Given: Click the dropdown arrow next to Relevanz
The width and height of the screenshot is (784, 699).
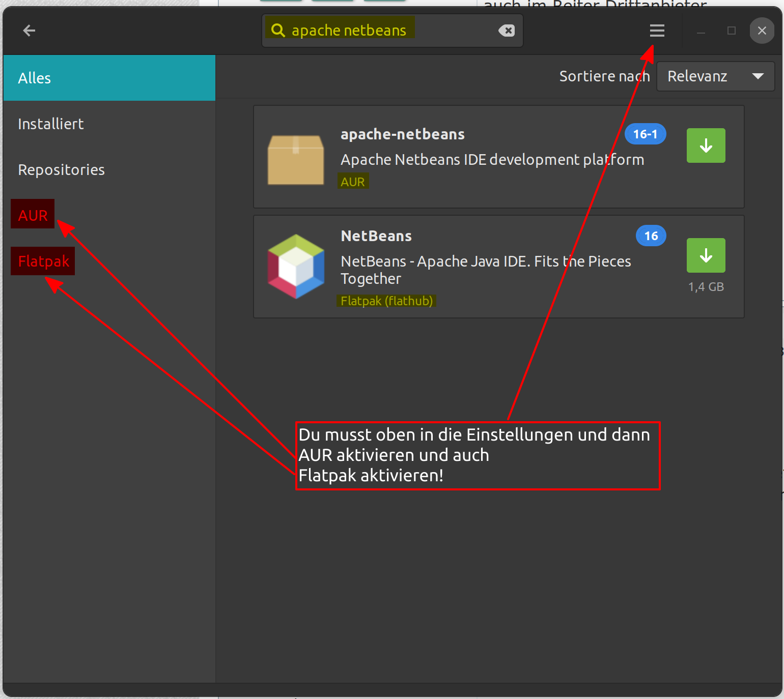Looking at the screenshot, I should coord(757,76).
